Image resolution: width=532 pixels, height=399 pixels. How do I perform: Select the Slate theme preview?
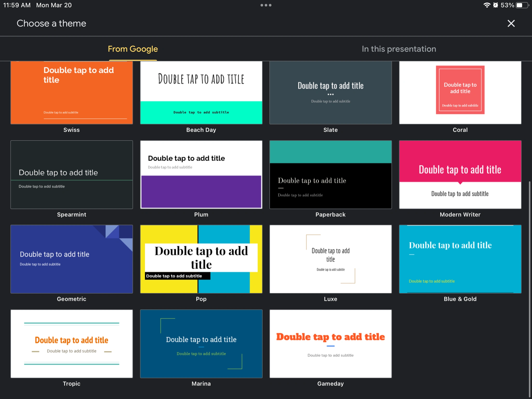[330, 93]
